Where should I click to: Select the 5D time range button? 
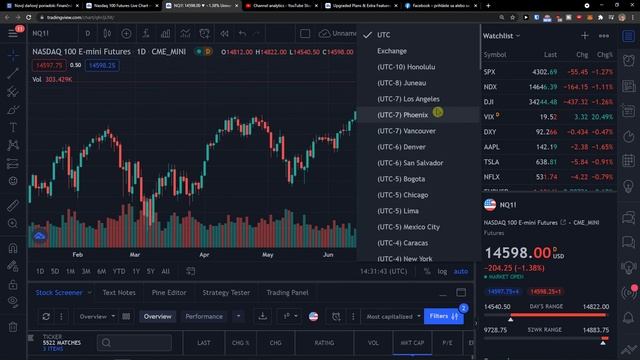(x=55, y=271)
